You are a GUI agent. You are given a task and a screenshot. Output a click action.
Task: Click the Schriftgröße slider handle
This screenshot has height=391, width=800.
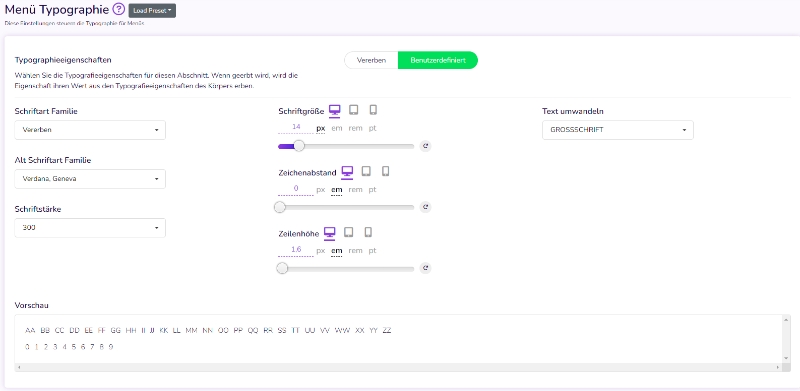299,146
